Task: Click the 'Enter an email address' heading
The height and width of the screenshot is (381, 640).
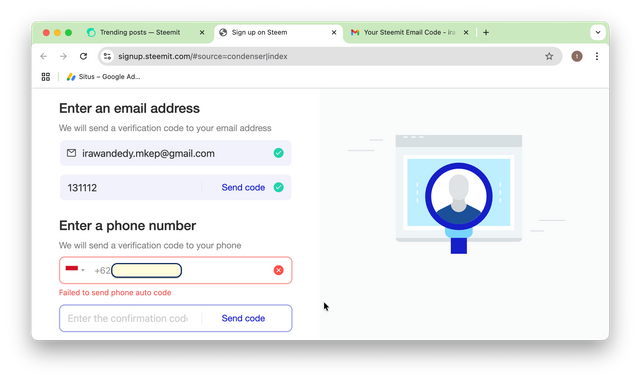Action: tap(129, 108)
